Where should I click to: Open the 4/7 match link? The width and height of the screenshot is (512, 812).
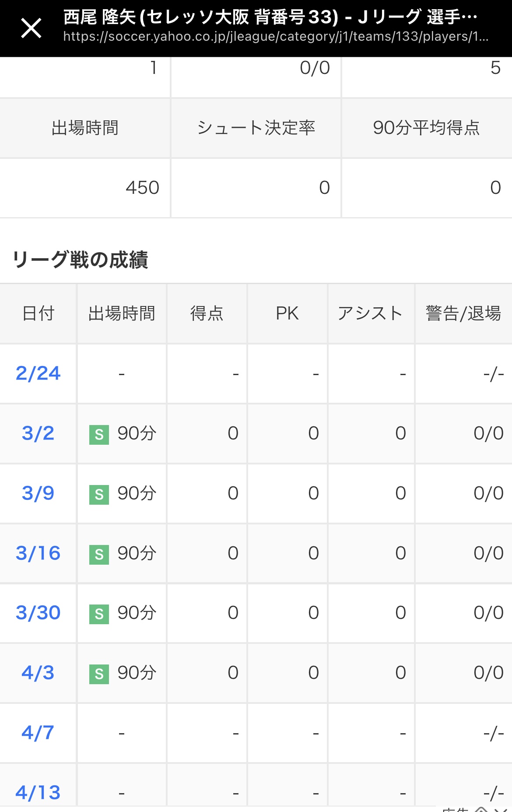click(38, 733)
